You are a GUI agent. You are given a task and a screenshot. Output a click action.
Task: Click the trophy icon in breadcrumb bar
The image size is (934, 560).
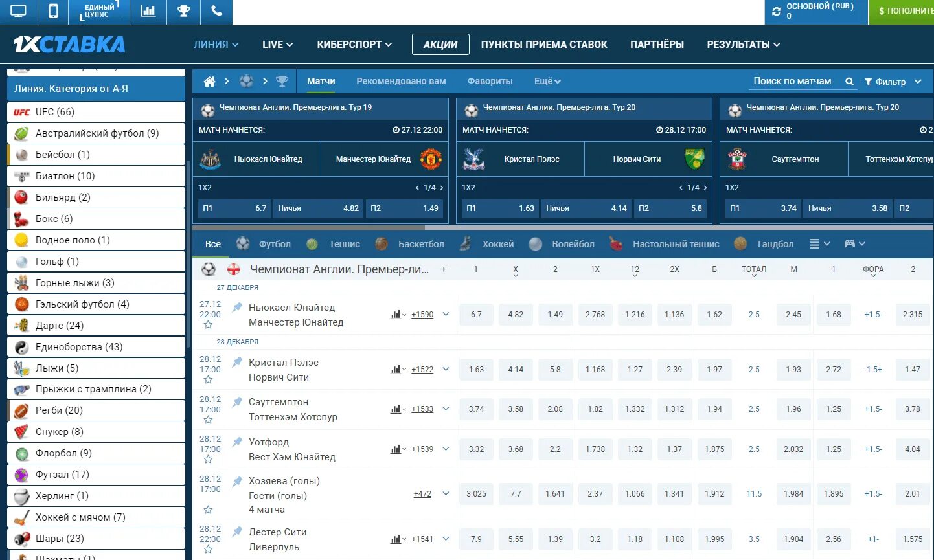click(x=282, y=82)
